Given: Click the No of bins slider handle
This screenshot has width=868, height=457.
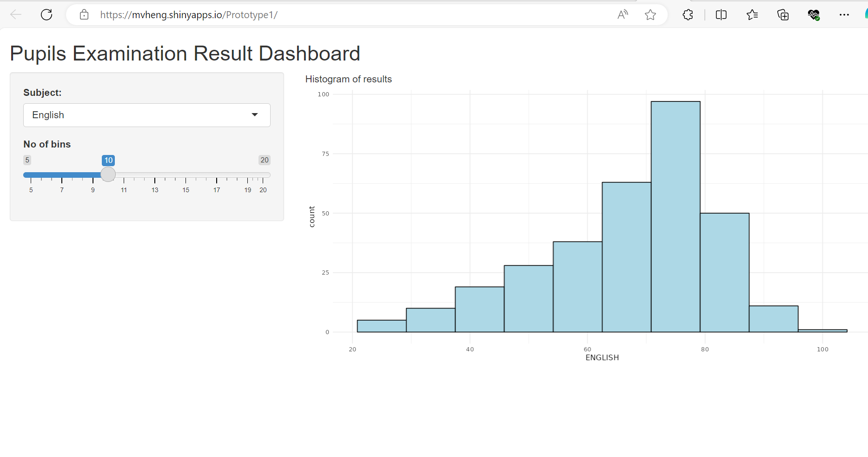Looking at the screenshot, I should pos(108,175).
